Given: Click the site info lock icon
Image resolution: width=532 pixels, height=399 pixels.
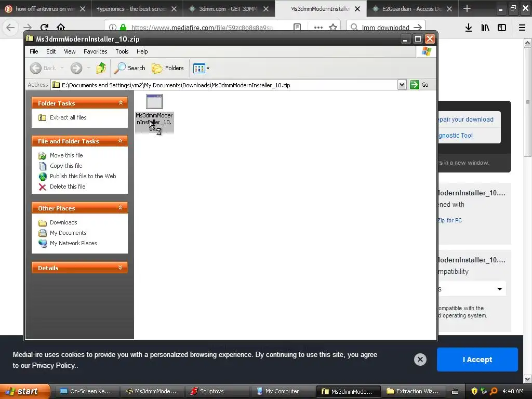Looking at the screenshot, I should point(123,27).
